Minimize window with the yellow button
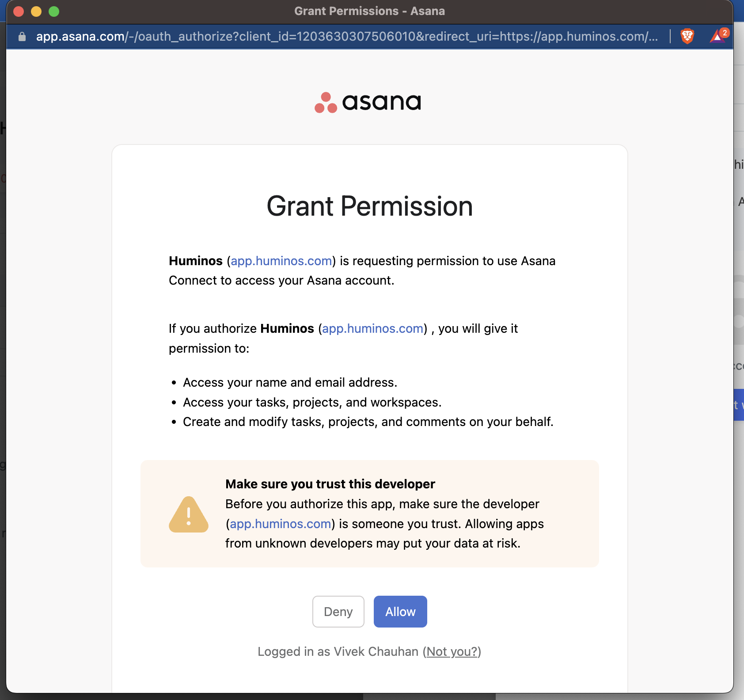Image resolution: width=744 pixels, height=700 pixels. click(x=36, y=11)
